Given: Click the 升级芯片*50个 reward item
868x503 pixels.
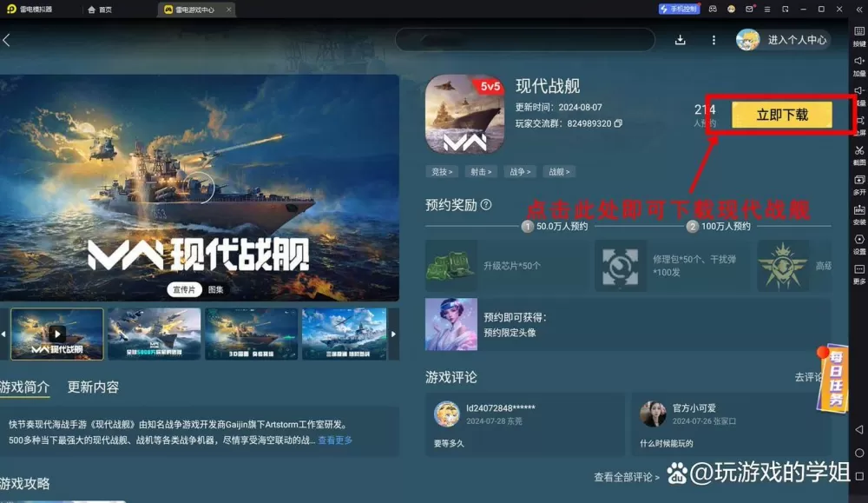Looking at the screenshot, I should [x=505, y=265].
